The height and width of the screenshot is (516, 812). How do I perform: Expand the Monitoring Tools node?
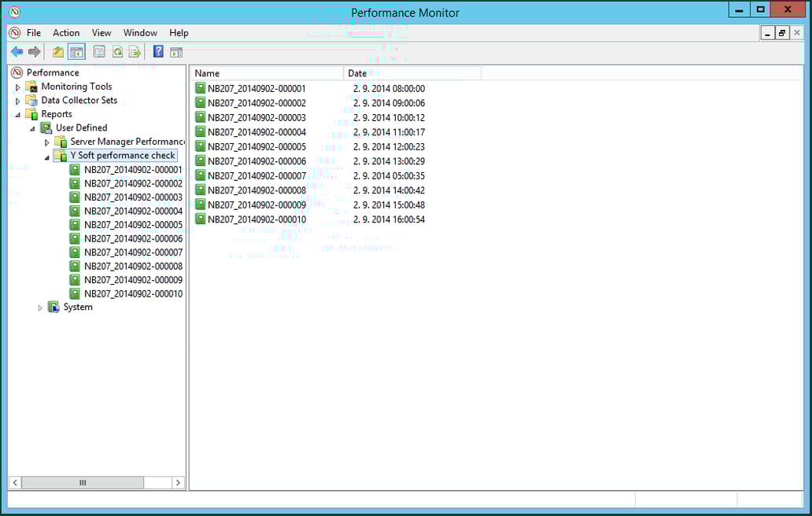coord(18,87)
